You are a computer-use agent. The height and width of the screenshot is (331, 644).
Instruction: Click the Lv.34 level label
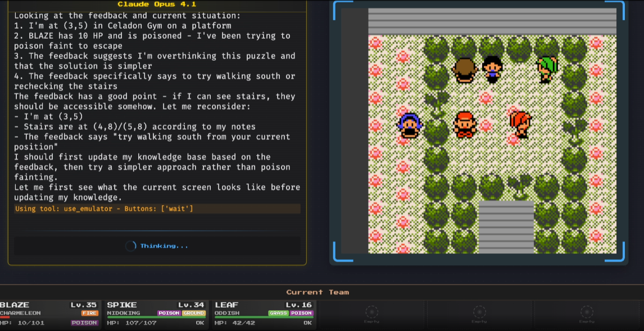(x=192, y=305)
